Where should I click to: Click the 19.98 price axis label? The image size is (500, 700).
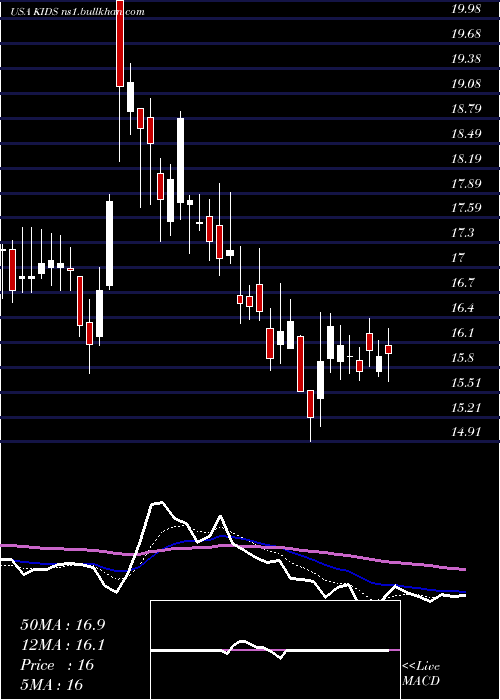pos(466,9)
